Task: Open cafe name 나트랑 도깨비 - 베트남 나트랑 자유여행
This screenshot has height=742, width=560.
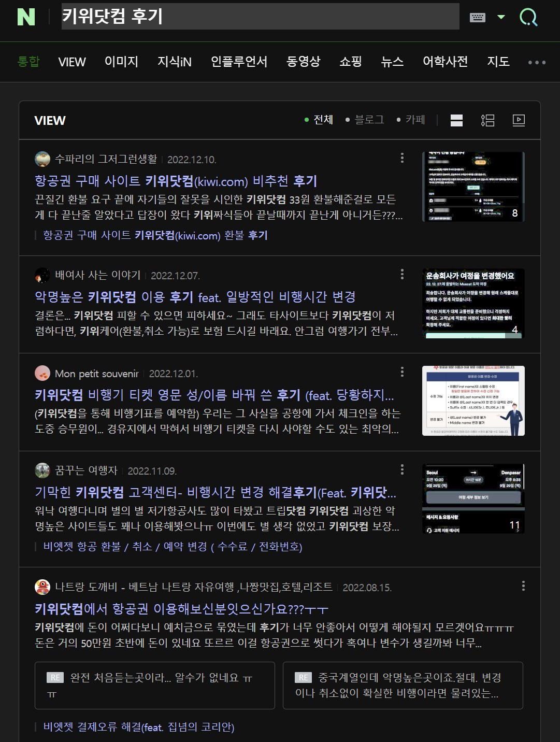Action: point(194,587)
